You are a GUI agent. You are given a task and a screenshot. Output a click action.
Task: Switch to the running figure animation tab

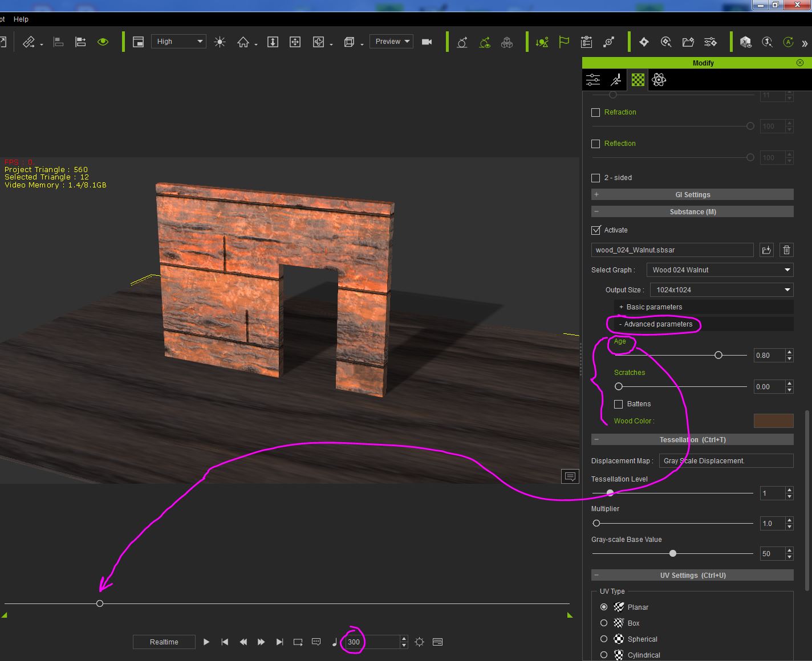616,80
